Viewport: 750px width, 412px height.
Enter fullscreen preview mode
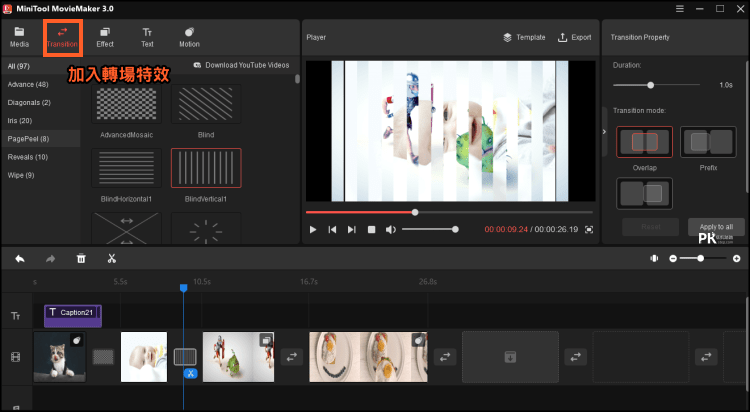(589, 230)
